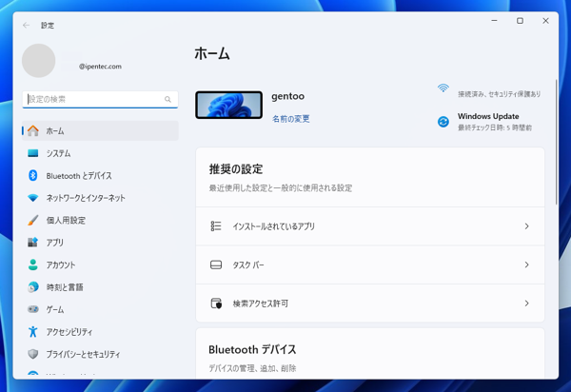This screenshot has height=392, width=571.
Task: Click the gentoo PC name text
Action: (287, 96)
